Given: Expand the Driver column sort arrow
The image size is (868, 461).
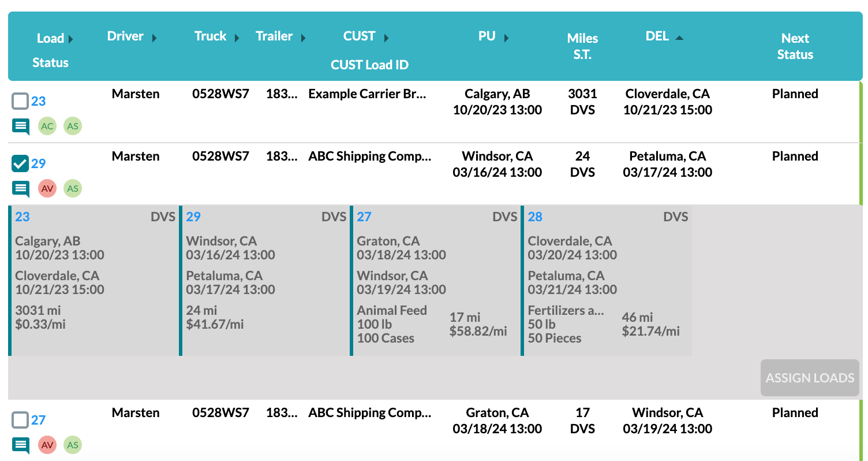Looking at the screenshot, I should [x=155, y=36].
